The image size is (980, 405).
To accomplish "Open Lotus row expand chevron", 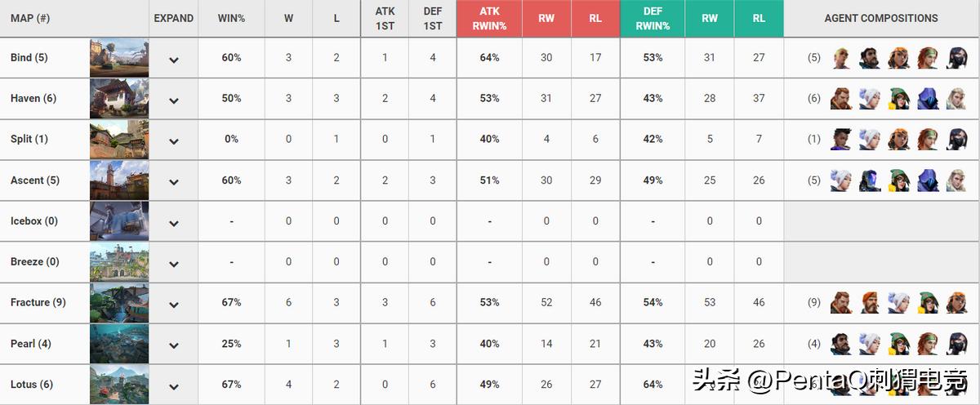I will coord(173,386).
